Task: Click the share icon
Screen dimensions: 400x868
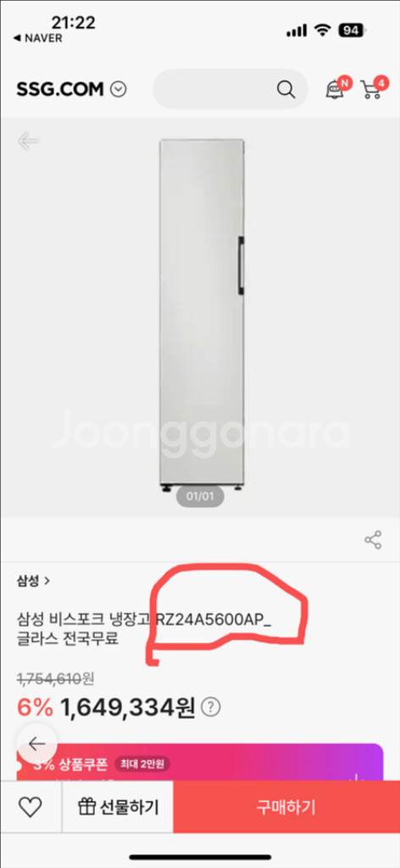Action: [373, 540]
